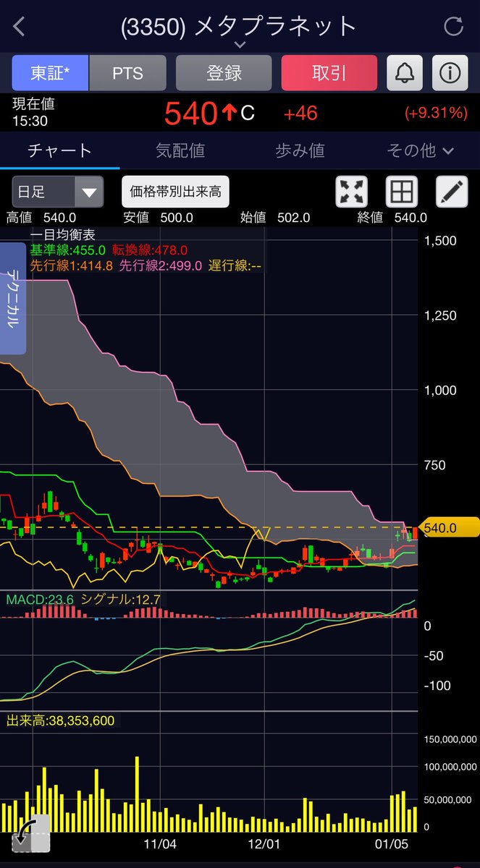Expand the chevron under the stock name

pos(240,45)
